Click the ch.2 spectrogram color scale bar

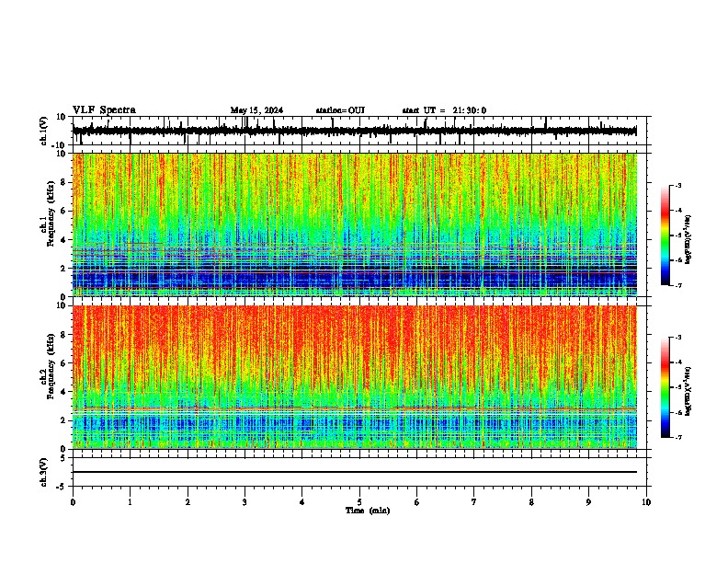[665, 387]
